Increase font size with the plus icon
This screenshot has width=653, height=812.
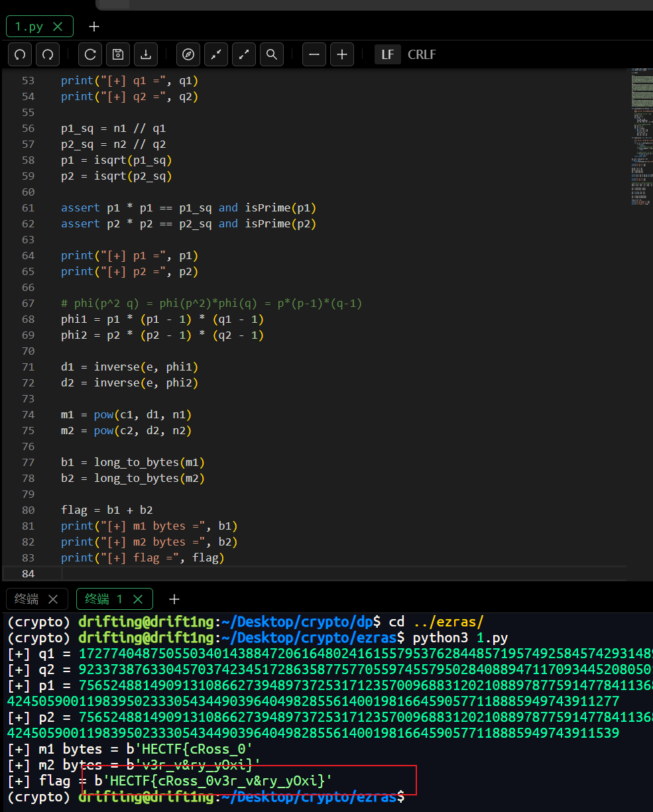342,54
